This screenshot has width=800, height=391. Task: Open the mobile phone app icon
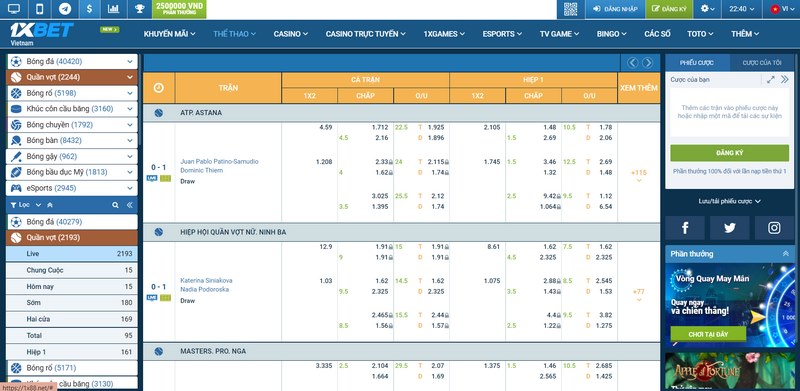[x=40, y=9]
